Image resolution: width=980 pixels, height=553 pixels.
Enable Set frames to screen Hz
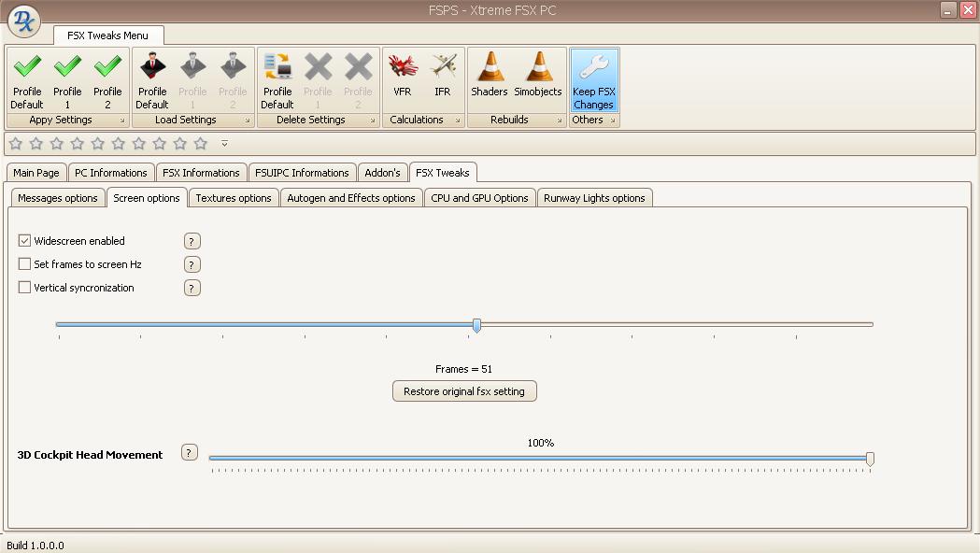(24, 264)
